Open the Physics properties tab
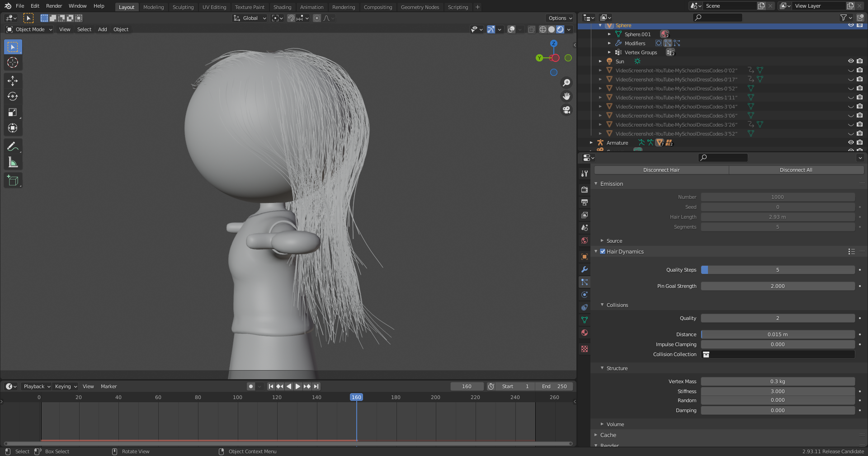The width and height of the screenshot is (868, 456). coord(585,295)
